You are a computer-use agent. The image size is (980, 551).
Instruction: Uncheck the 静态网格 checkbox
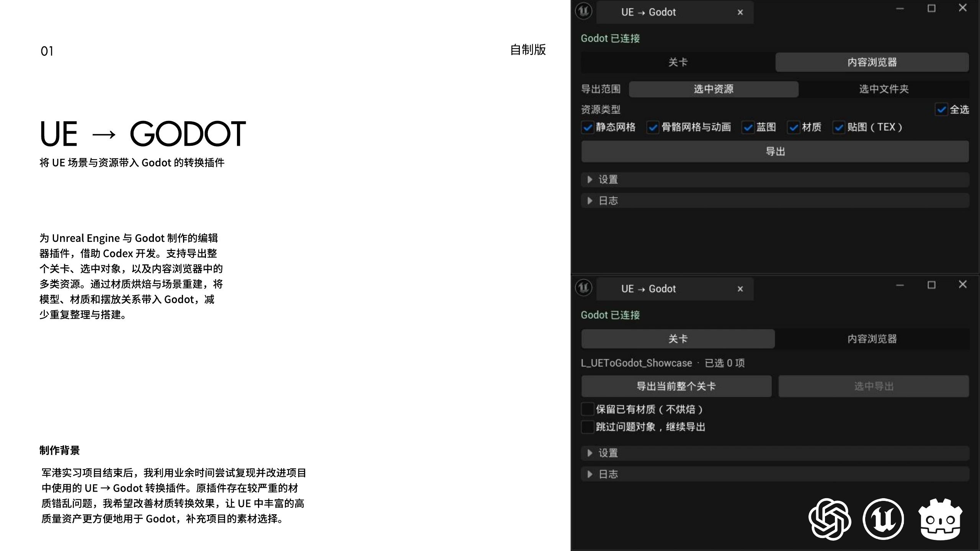[588, 127]
